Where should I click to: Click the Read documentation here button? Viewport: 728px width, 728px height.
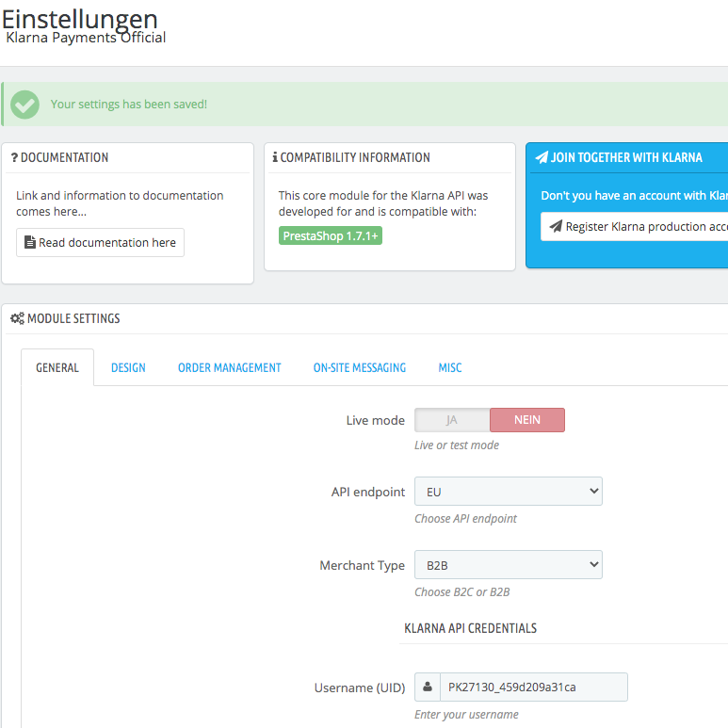(x=100, y=242)
